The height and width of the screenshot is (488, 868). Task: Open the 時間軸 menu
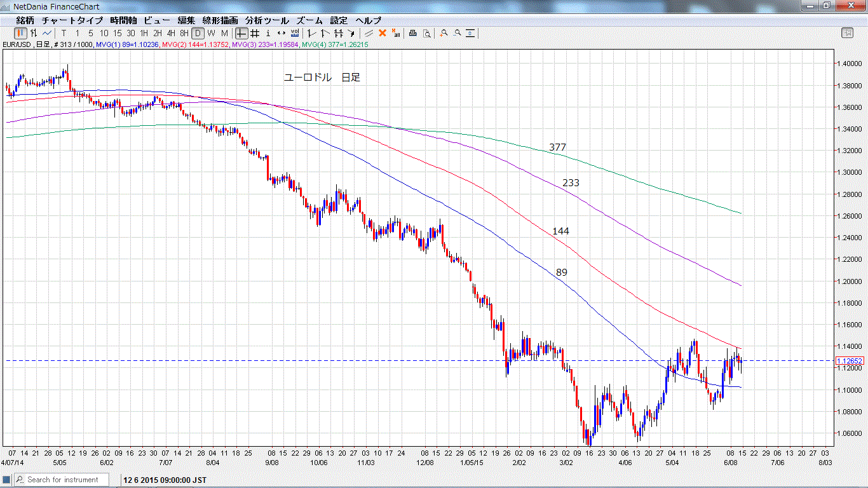pyautogui.click(x=123, y=20)
